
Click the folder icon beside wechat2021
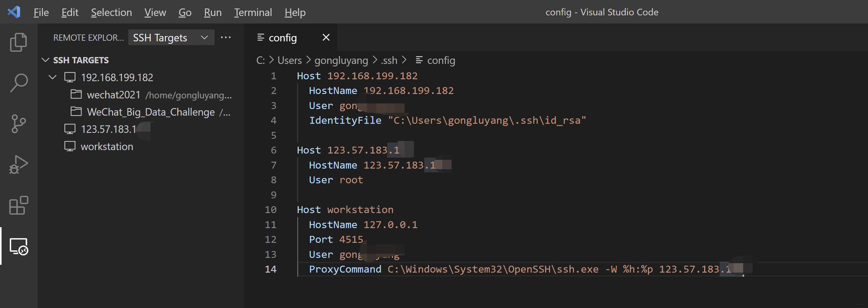(76, 94)
